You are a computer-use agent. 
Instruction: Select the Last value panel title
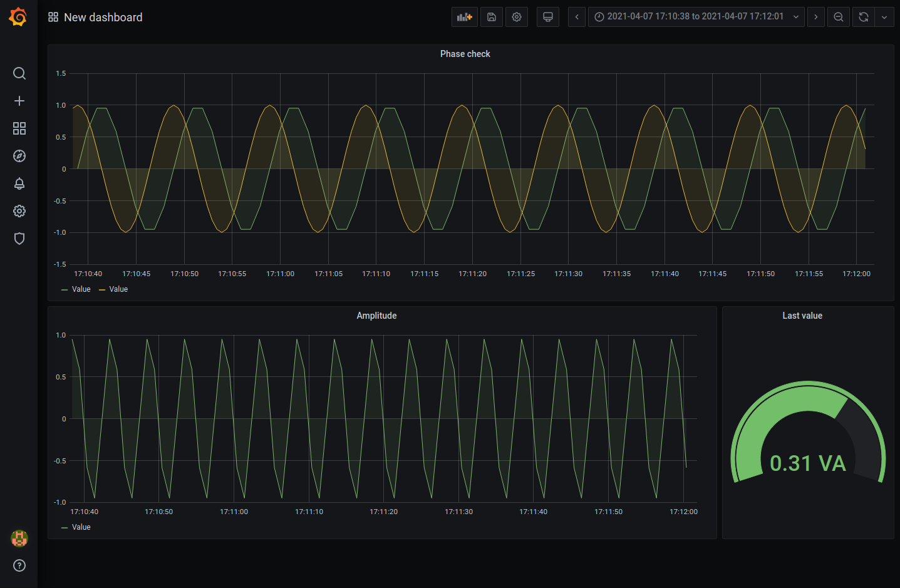(802, 315)
